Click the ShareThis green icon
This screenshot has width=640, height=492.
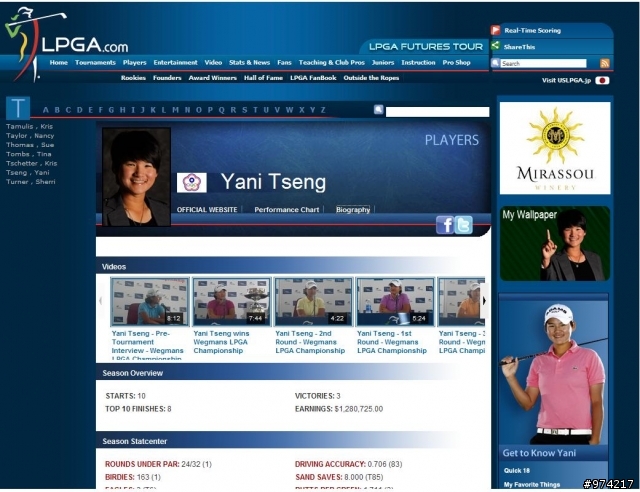pos(496,46)
